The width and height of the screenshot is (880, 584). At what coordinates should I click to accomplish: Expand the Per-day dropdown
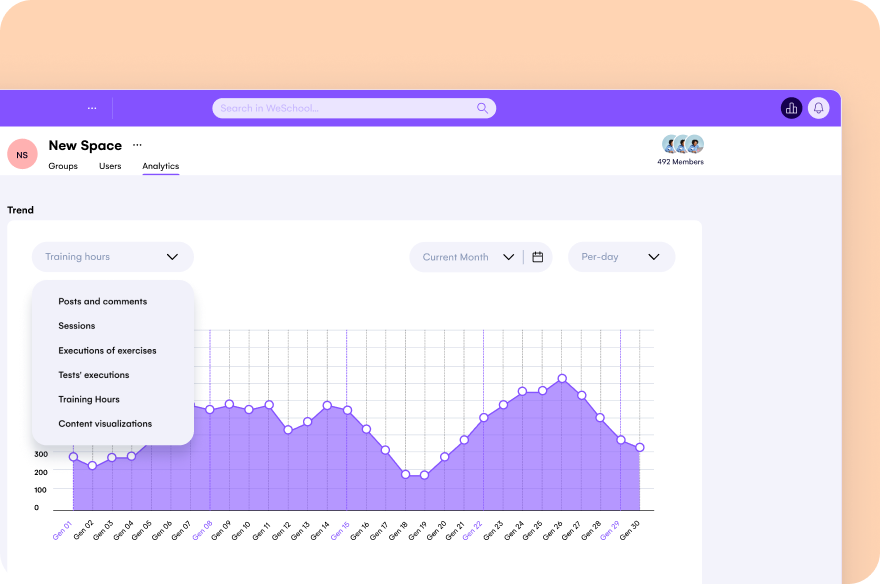point(621,257)
